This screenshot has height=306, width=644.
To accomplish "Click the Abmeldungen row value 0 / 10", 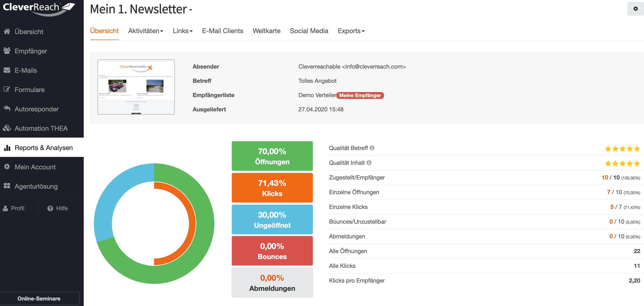I will point(624,237).
